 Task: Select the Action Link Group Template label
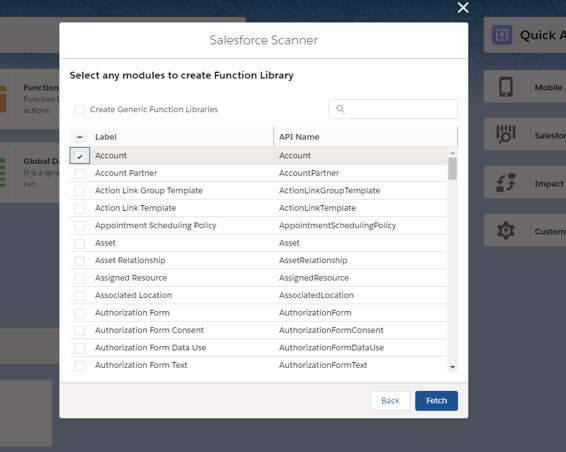[x=149, y=190]
